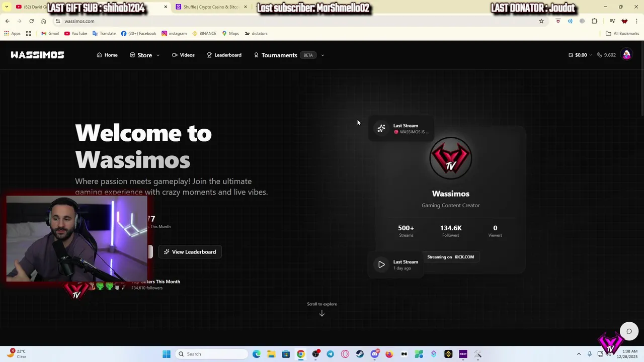Close the Shuffle Crypto Casino tab

(246, 7)
